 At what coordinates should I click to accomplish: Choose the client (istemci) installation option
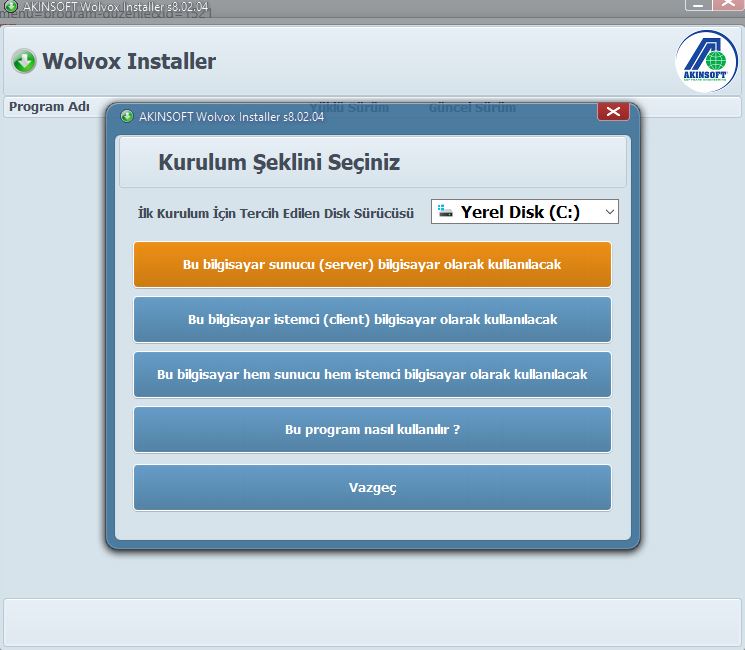click(x=372, y=319)
